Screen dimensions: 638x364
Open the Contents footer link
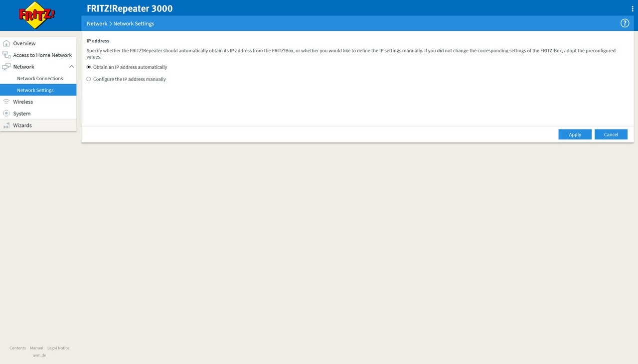(17, 348)
